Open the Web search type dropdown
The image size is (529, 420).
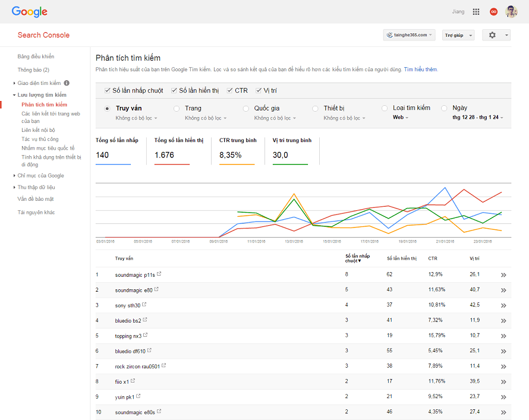tap(401, 117)
